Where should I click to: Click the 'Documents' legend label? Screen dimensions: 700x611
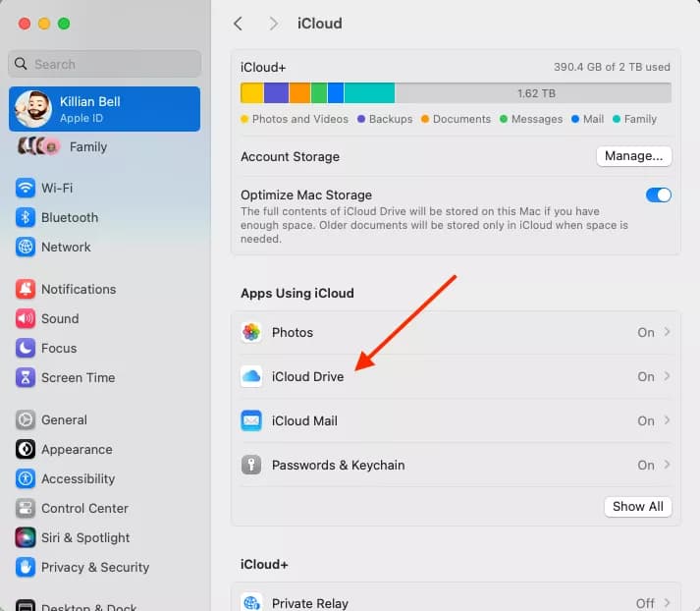point(461,119)
